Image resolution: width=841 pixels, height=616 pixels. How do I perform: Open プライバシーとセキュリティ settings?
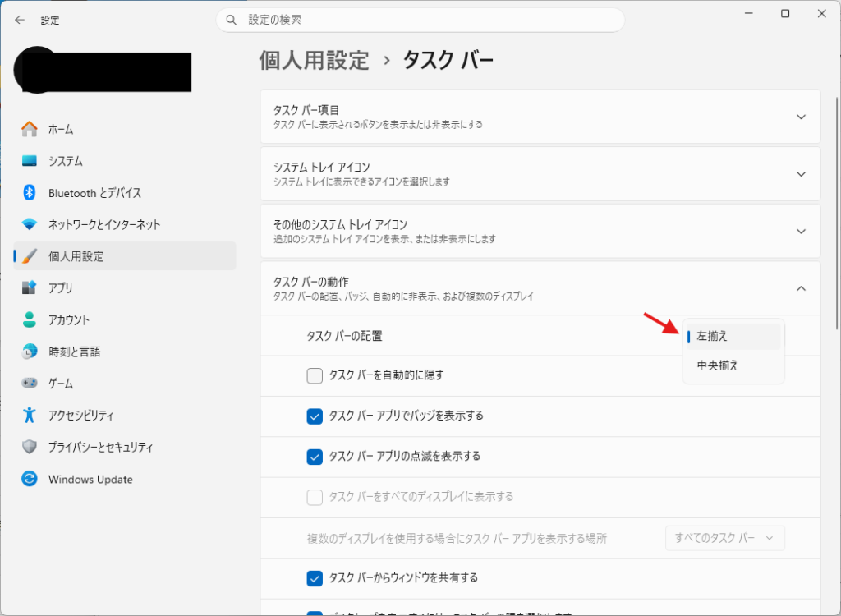coord(125,447)
